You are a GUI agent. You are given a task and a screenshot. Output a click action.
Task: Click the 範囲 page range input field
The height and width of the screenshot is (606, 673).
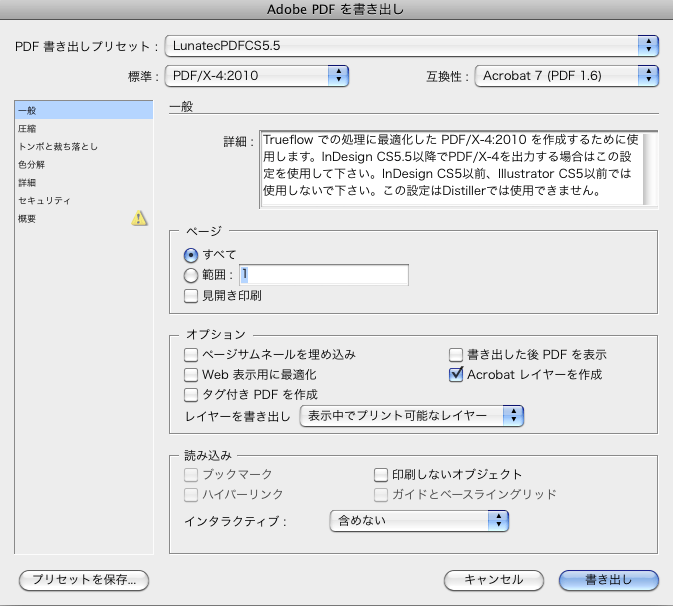coord(324,275)
